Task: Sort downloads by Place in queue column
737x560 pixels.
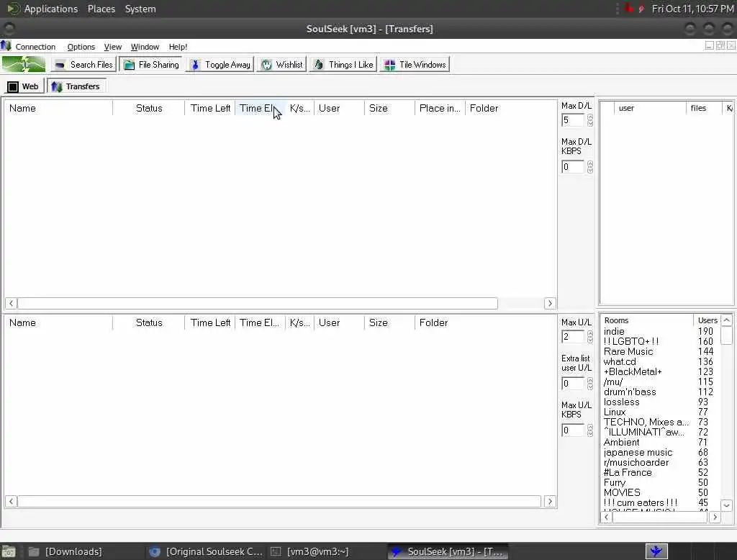Action: pyautogui.click(x=440, y=108)
